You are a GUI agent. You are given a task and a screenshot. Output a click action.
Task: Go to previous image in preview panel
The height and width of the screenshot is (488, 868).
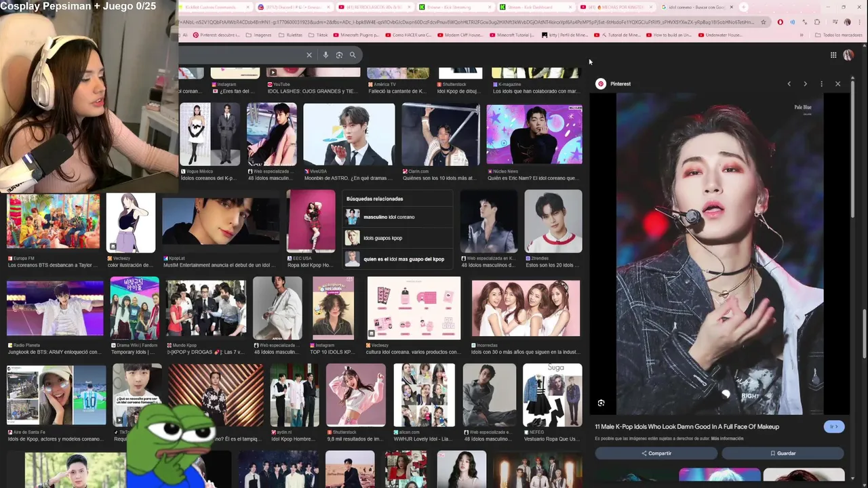point(789,84)
